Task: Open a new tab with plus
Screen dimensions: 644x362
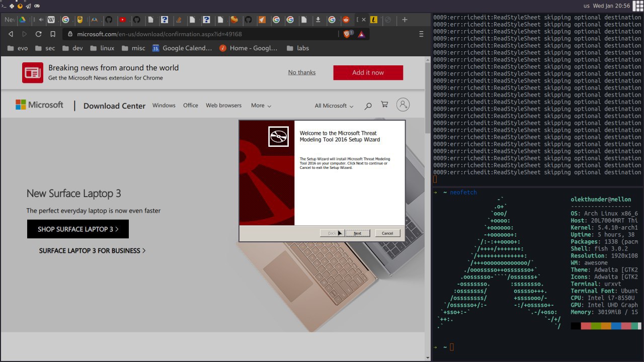Action: point(405,20)
